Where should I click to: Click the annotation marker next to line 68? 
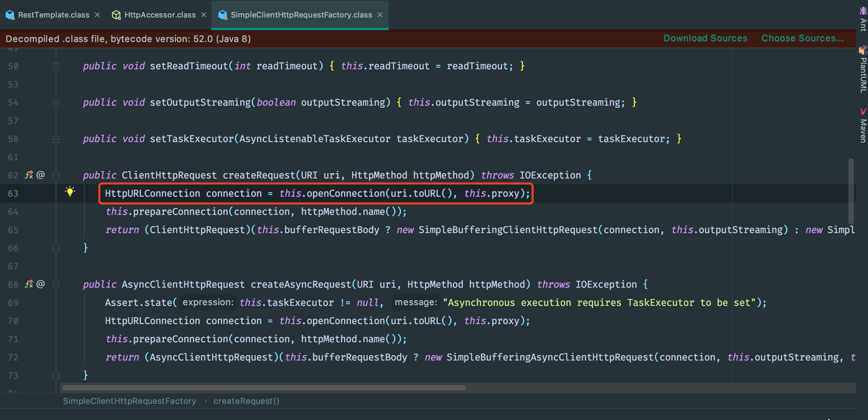41,284
